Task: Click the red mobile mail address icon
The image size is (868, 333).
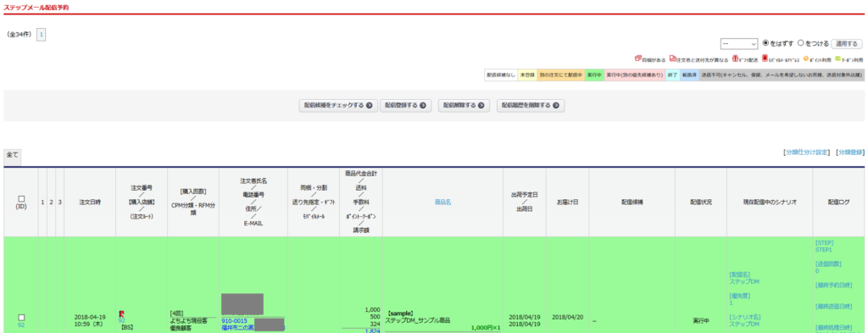Action: point(765,58)
